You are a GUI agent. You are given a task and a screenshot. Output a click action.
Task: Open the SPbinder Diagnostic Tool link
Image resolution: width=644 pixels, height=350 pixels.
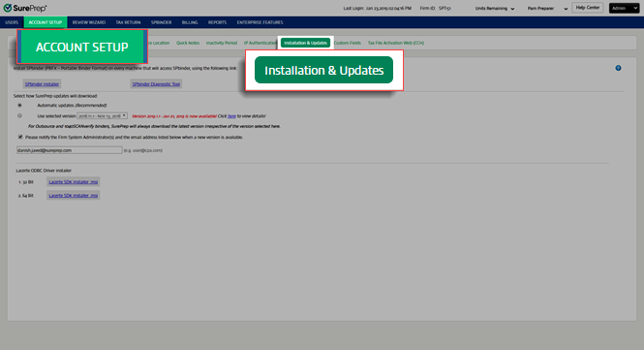click(x=156, y=84)
